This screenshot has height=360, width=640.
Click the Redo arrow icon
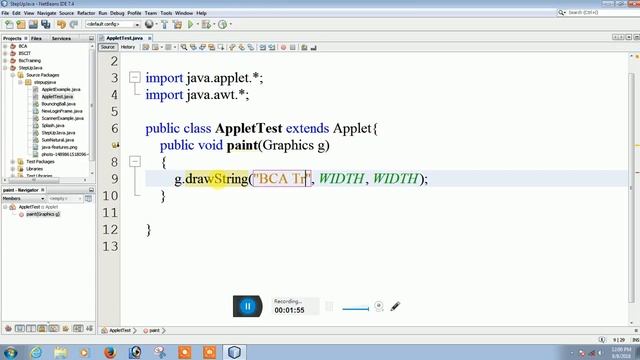[x=74, y=24]
